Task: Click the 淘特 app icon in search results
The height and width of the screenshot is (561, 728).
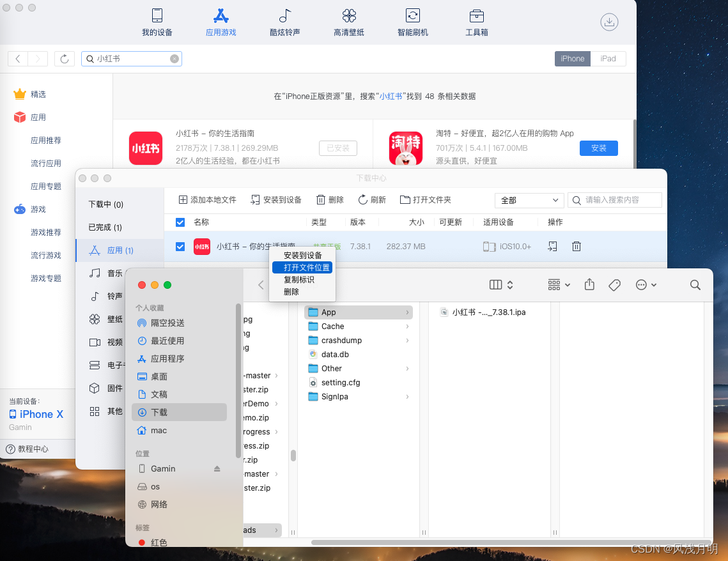Action: pos(406,148)
